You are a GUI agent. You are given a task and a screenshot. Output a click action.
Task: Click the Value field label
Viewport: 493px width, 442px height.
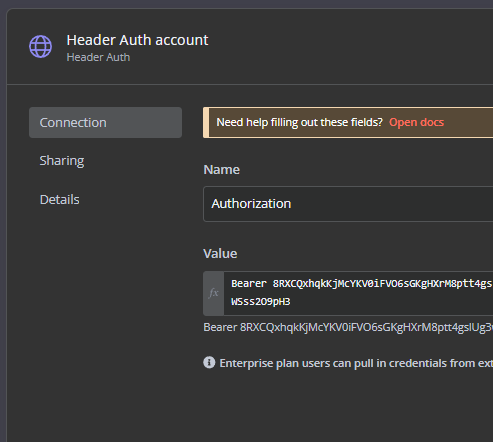coord(220,254)
